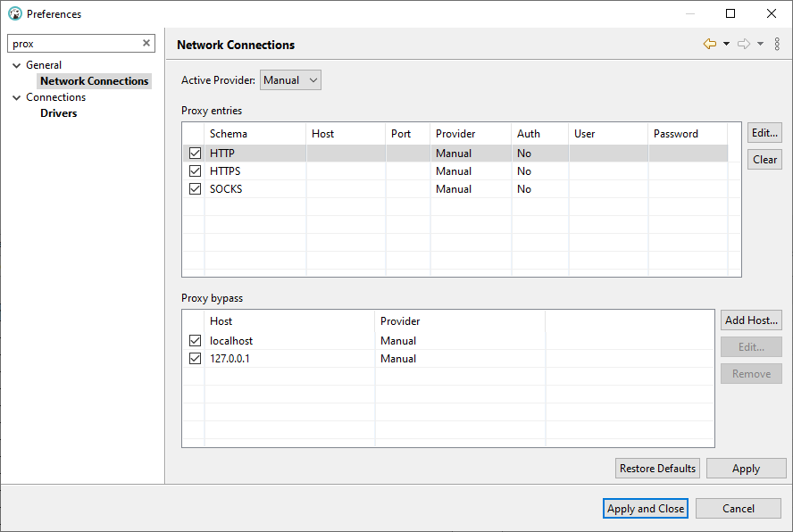Open the forward navigation history dropdown arrow
Image resolution: width=793 pixels, height=532 pixels.
click(758, 43)
